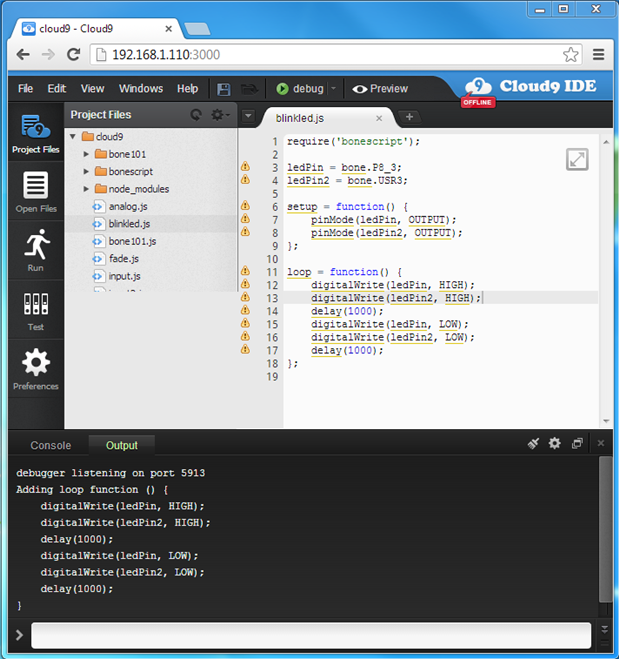
Task: Open the Open Files sidebar panel
Action: pos(36,192)
